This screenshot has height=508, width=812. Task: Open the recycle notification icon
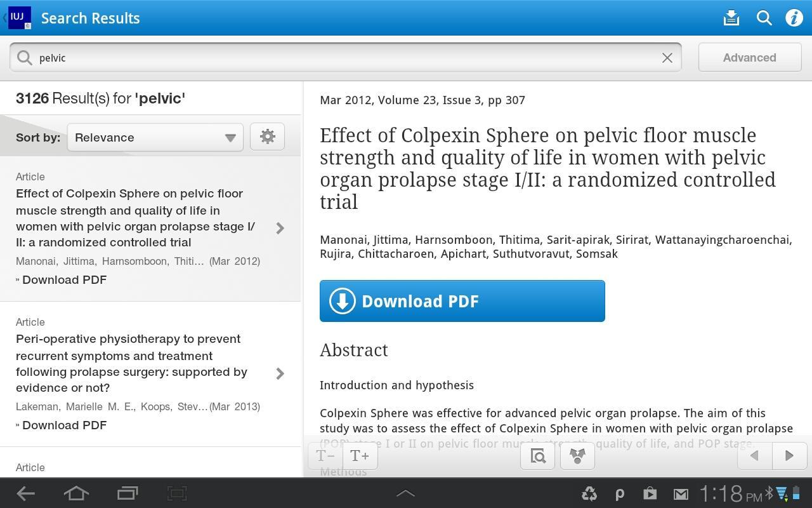pos(589,493)
